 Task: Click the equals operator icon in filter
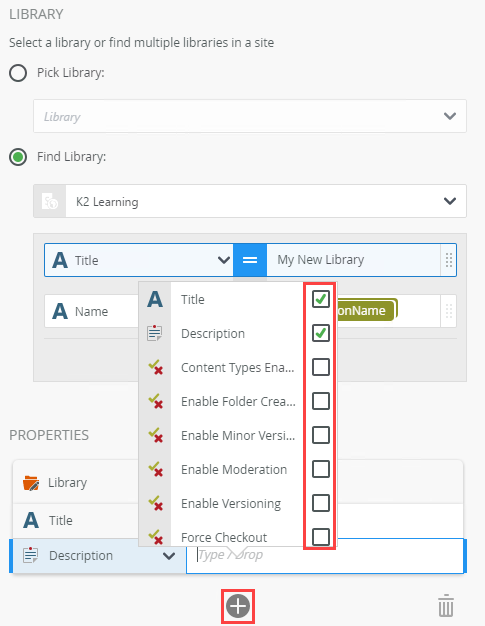coord(250,260)
